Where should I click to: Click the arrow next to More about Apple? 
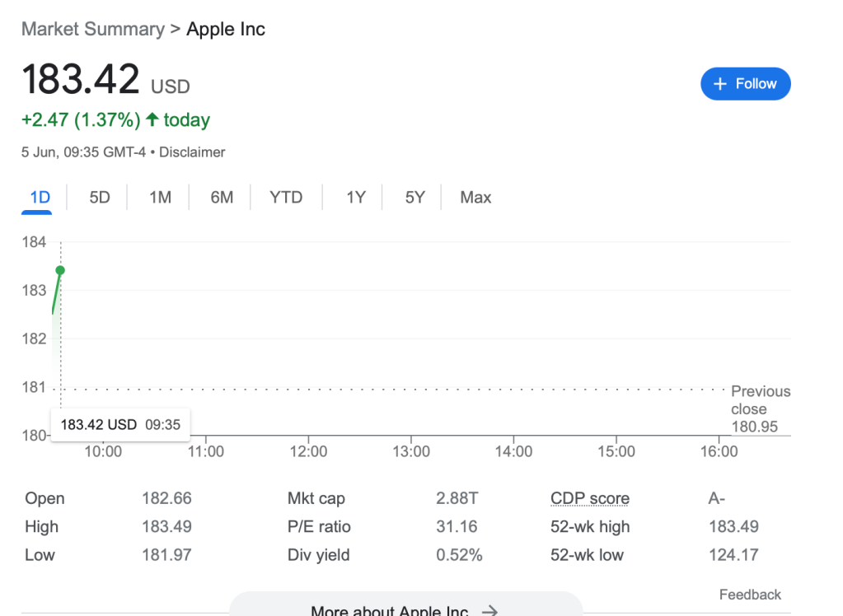click(x=489, y=610)
